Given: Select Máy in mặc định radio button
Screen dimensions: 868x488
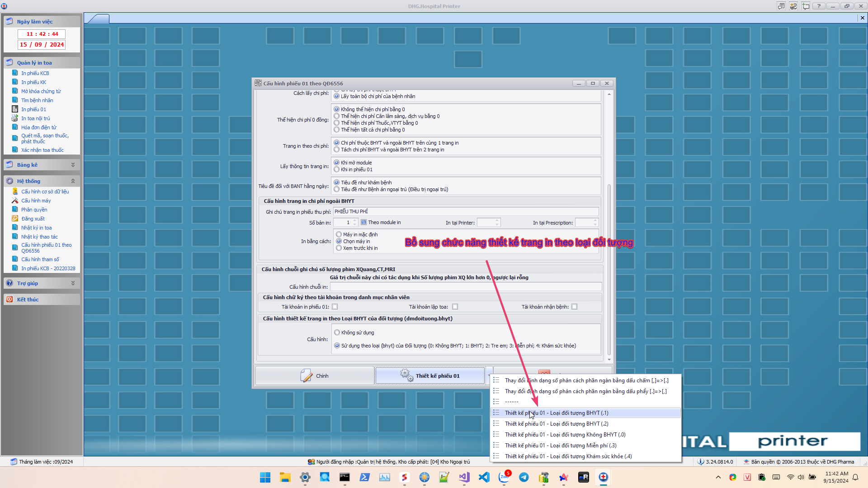Looking at the screenshot, I should pyautogui.click(x=339, y=235).
